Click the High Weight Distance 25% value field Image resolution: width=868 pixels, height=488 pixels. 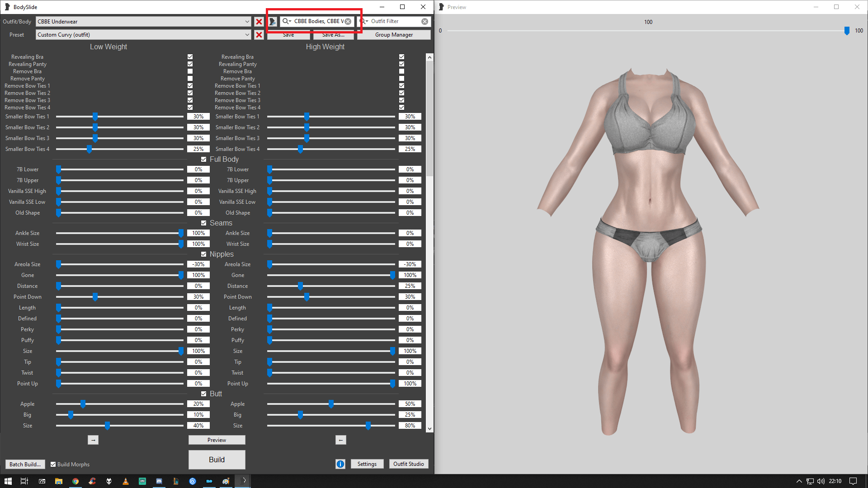pos(410,286)
